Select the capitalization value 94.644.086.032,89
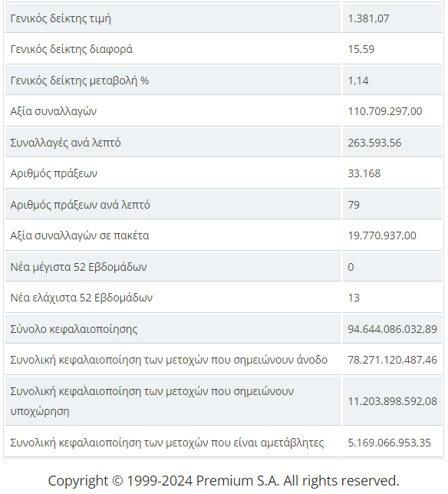The width and height of the screenshot is (448, 494). (392, 329)
